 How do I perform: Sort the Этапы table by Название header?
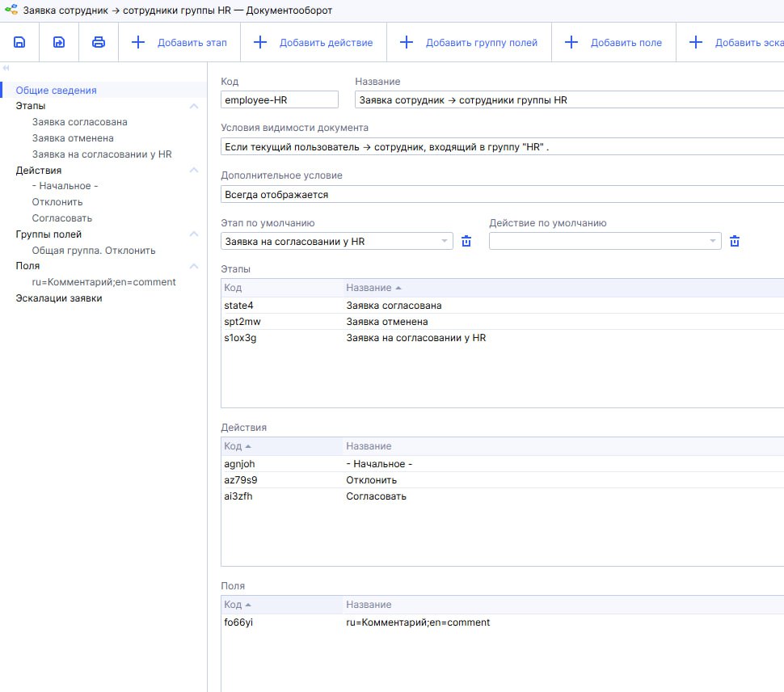pyautogui.click(x=369, y=288)
